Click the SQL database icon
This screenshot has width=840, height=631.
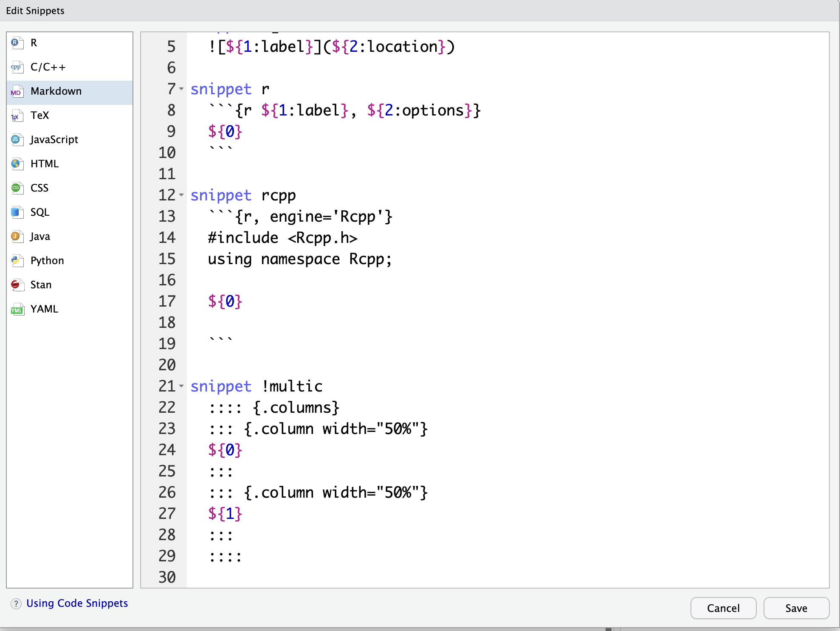tap(17, 212)
